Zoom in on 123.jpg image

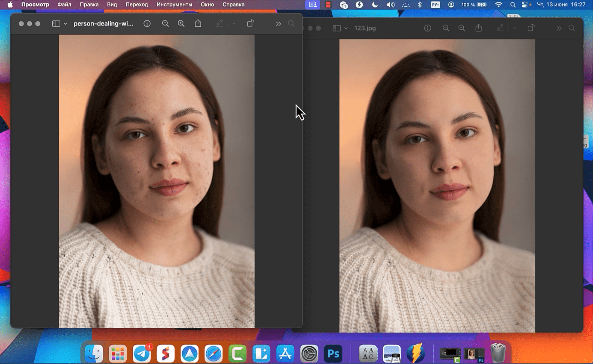[x=462, y=28]
